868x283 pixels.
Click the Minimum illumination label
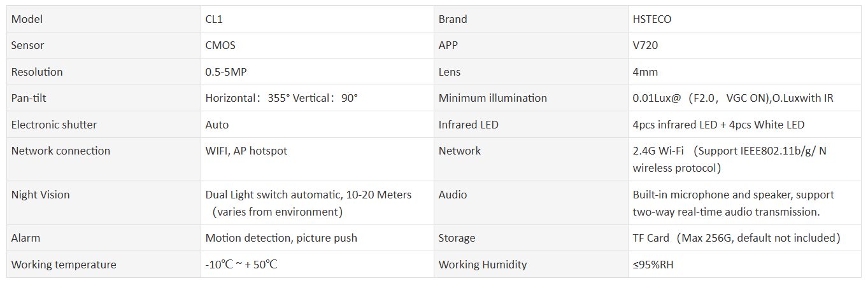tap(492, 98)
